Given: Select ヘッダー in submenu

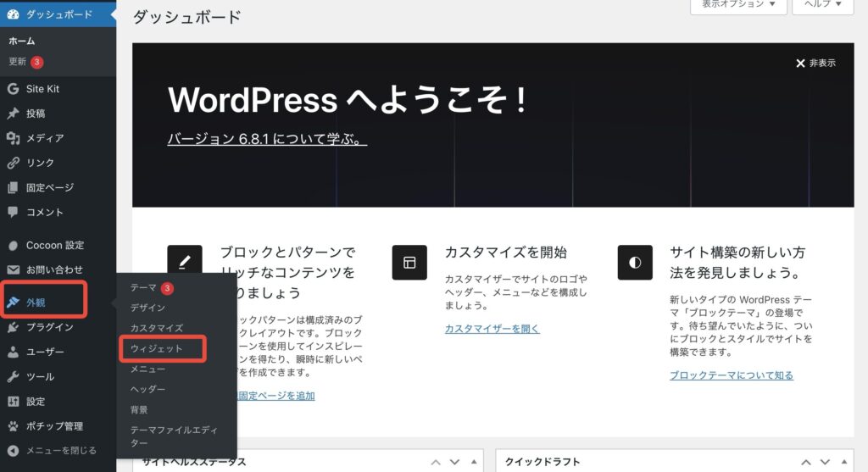Looking at the screenshot, I should 147,390.
